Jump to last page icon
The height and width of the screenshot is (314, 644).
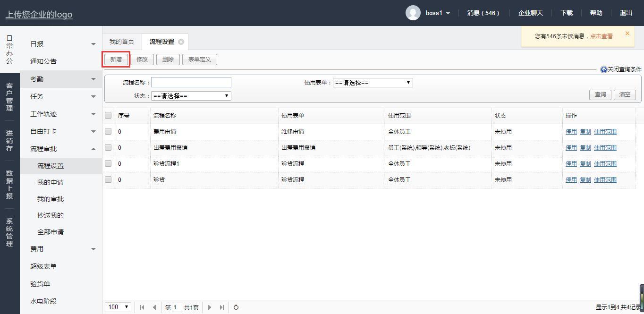point(221,307)
